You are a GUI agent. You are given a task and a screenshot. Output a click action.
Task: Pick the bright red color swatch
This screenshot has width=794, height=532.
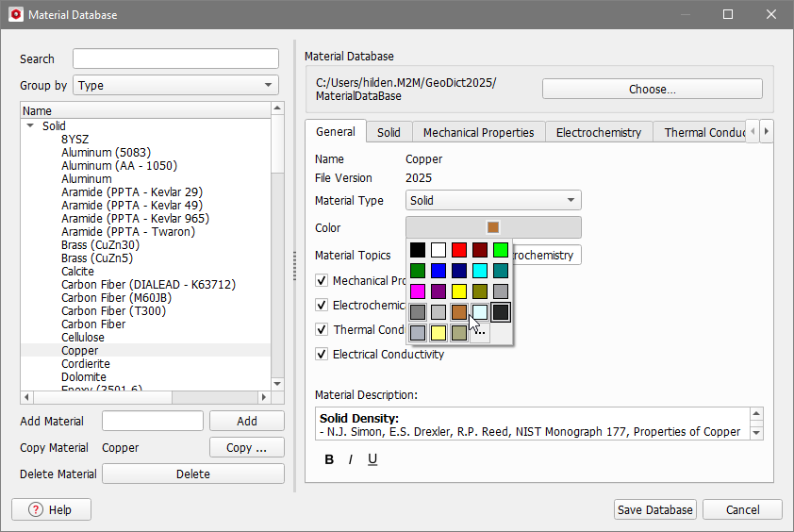[x=459, y=250]
